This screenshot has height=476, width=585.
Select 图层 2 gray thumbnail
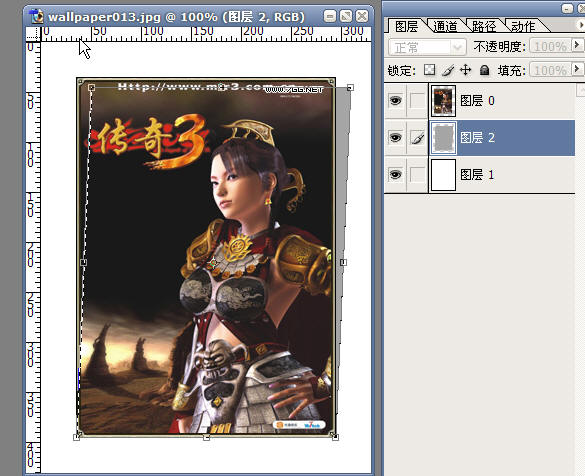443,138
